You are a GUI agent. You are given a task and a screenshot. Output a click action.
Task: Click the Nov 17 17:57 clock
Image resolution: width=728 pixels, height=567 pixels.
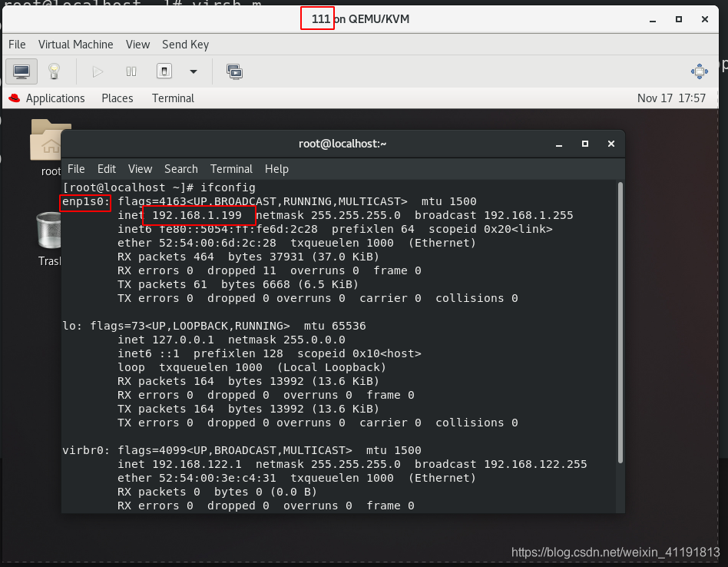click(671, 98)
